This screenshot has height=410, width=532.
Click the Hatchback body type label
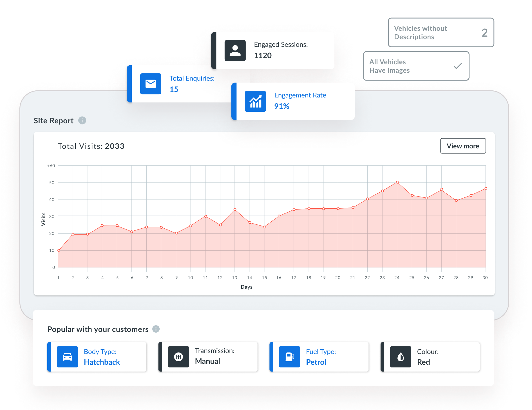pyautogui.click(x=102, y=362)
